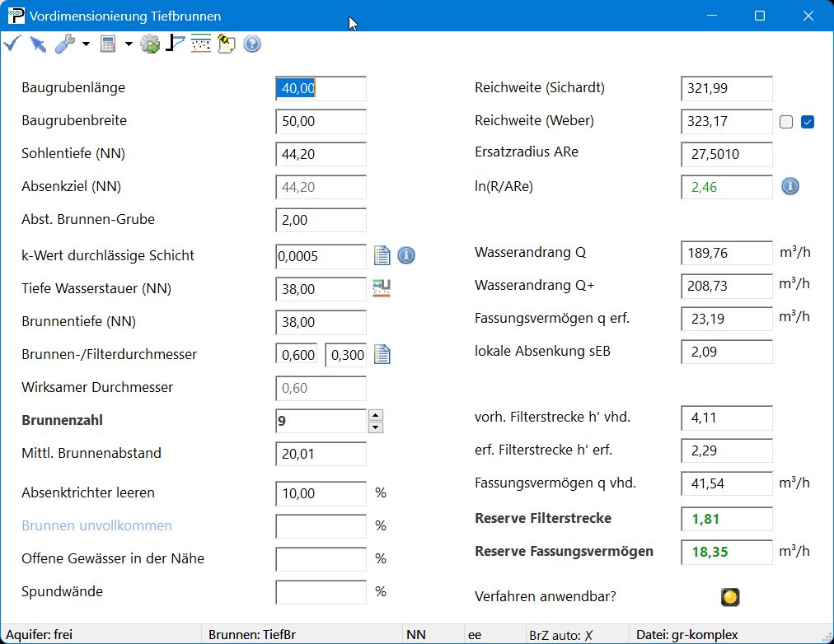
Task: Click the Brunnen unvollkommen link label
Action: coord(96,525)
